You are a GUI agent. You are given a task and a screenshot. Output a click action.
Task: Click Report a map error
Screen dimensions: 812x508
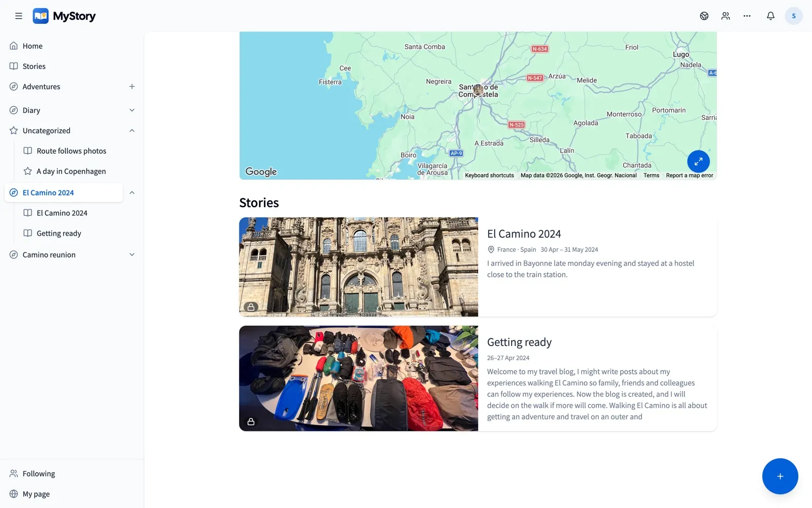[x=689, y=175]
